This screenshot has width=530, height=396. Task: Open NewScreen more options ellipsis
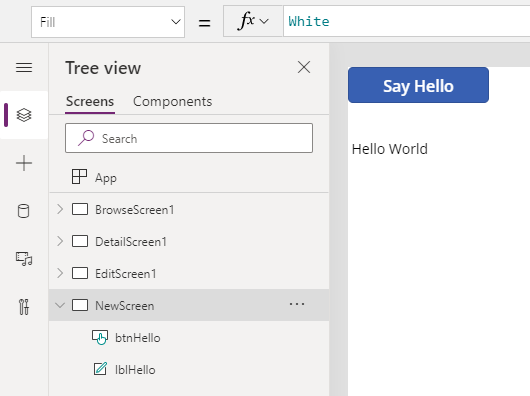pyautogui.click(x=297, y=304)
